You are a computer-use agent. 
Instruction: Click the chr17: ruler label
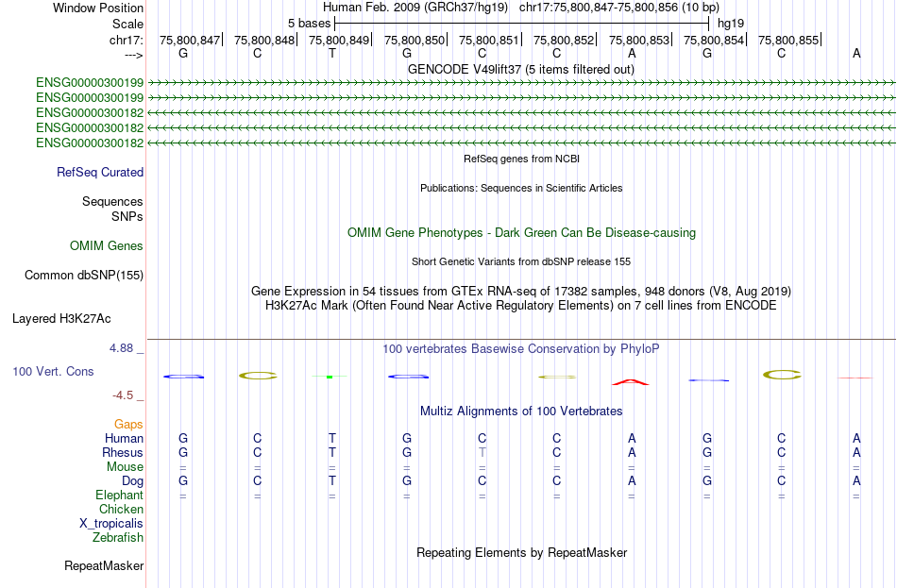126,40
